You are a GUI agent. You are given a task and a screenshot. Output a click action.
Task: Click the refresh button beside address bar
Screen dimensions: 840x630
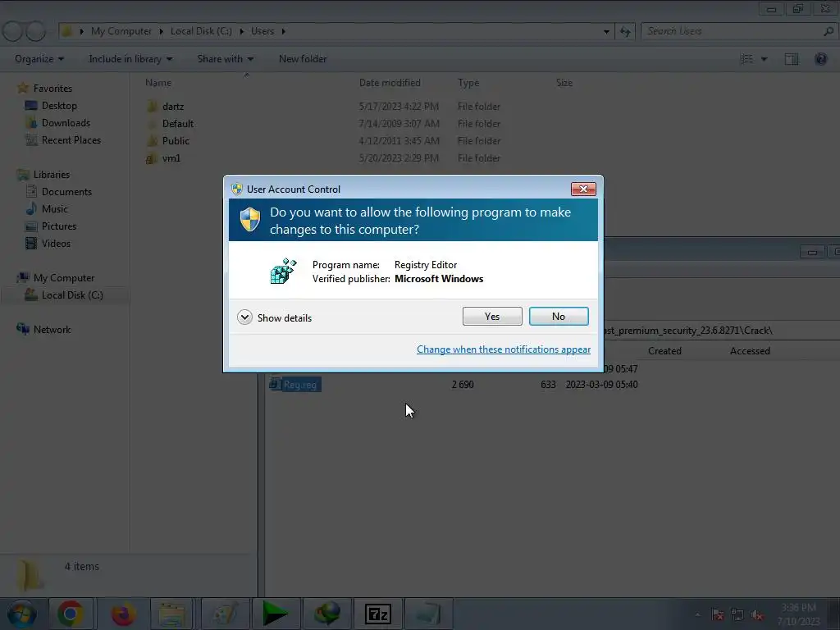click(625, 32)
